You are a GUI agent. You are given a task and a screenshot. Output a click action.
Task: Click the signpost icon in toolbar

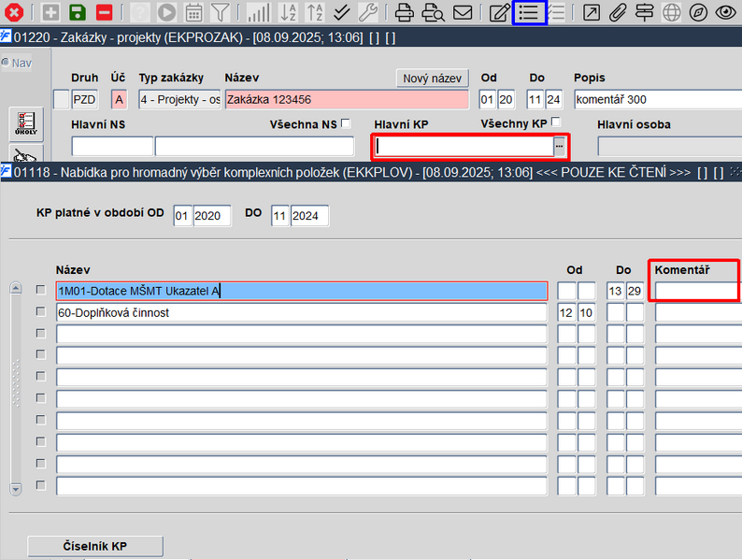tap(644, 12)
